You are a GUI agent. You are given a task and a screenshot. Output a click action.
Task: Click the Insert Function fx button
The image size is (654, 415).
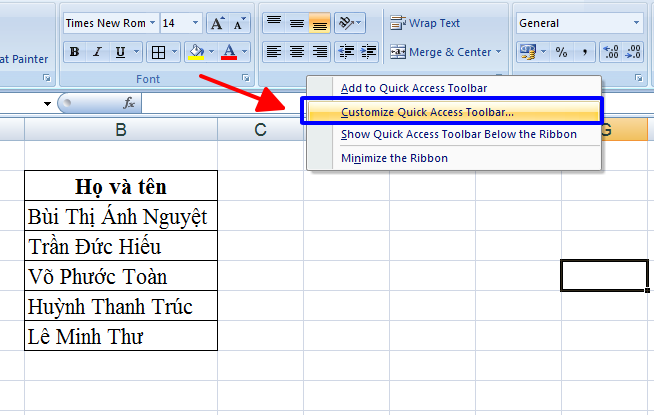point(129,103)
